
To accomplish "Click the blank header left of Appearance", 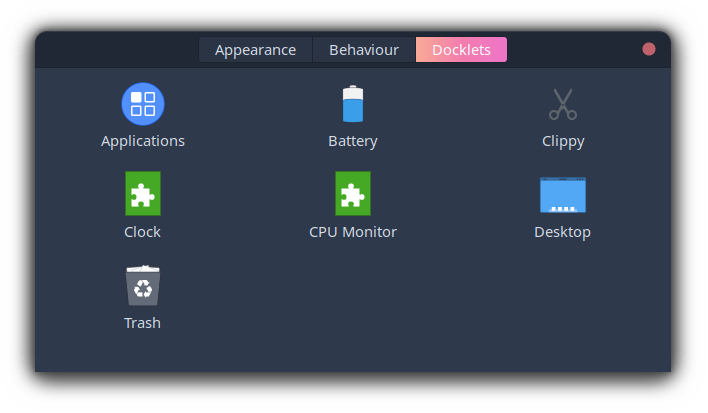I will point(115,50).
